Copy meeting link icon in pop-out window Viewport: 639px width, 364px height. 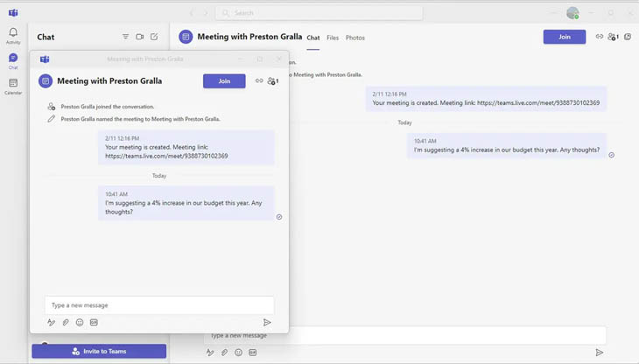click(x=259, y=80)
